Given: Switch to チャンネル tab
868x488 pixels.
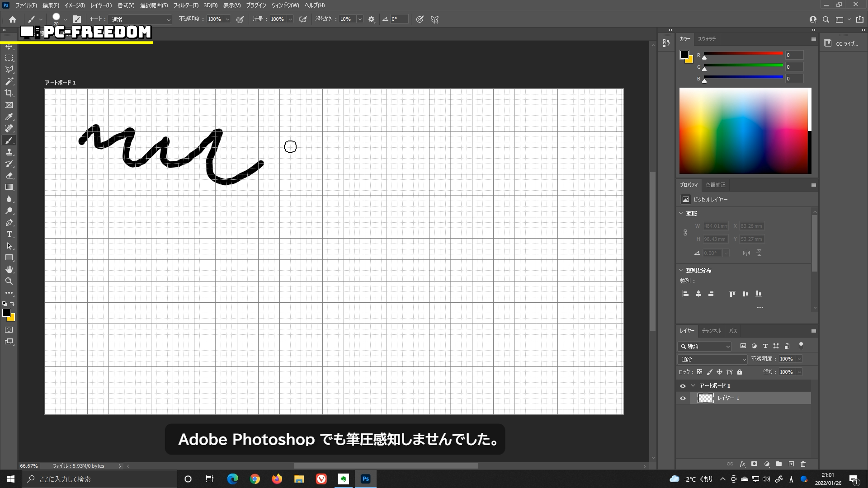Looking at the screenshot, I should (x=711, y=331).
